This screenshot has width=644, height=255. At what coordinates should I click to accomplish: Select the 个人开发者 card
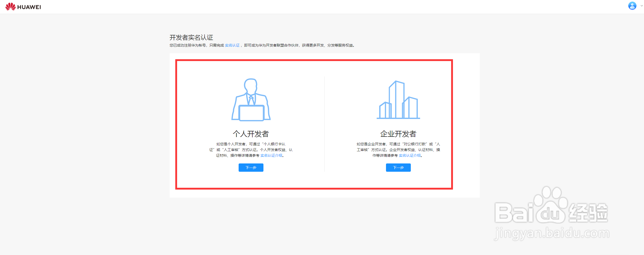coord(251,124)
